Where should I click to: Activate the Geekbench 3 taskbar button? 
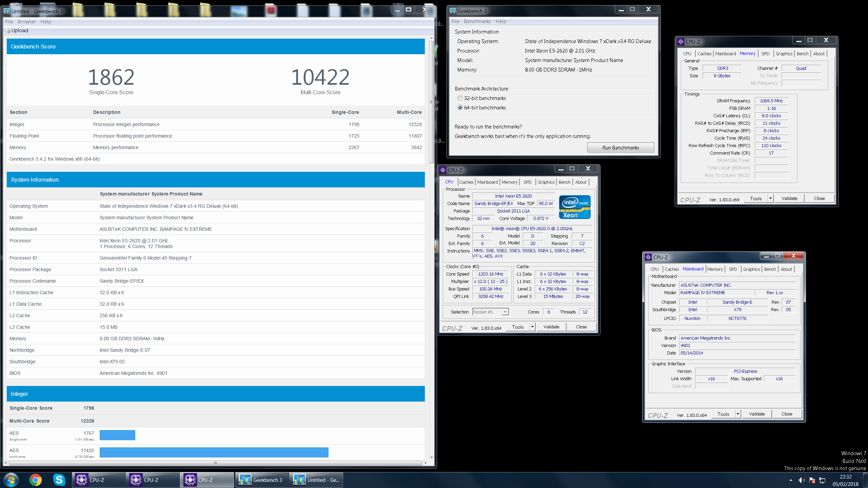tap(262, 480)
